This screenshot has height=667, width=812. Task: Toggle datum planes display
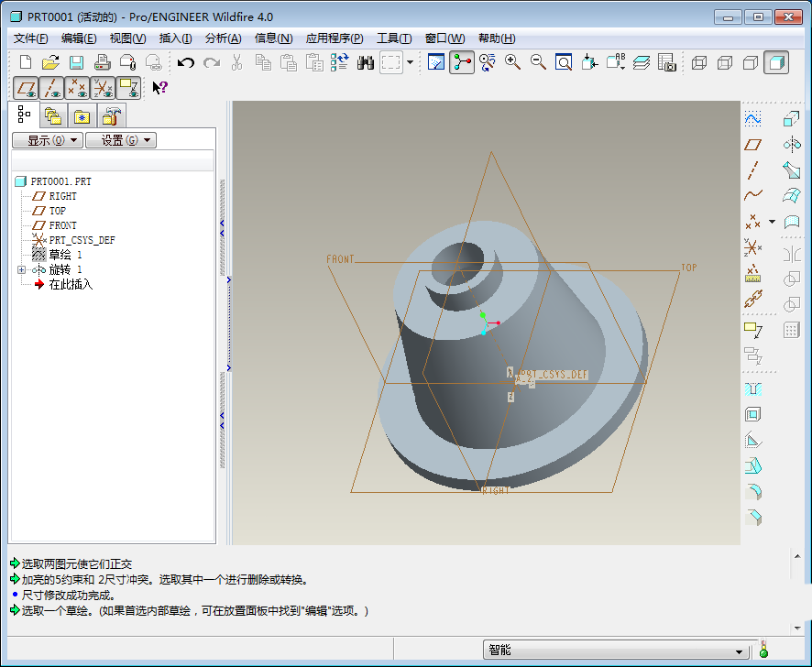[26, 88]
